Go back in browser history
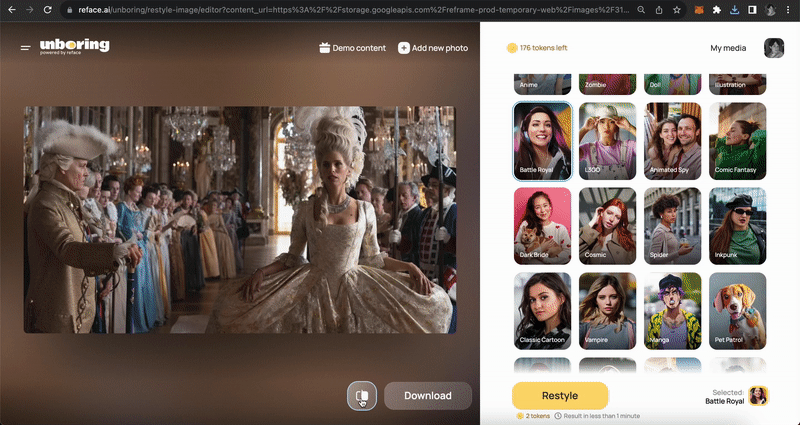 12,10
